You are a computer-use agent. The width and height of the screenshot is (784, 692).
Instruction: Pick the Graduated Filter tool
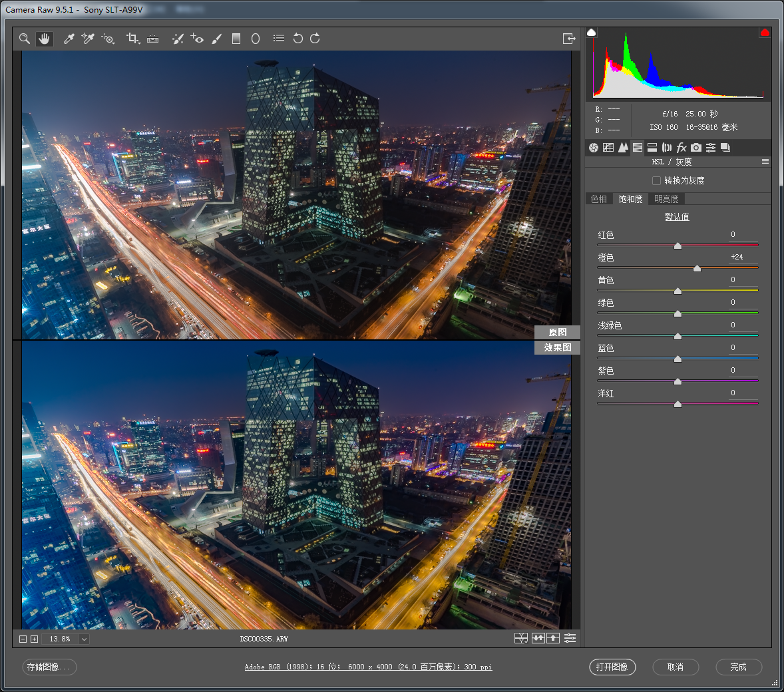[236, 39]
